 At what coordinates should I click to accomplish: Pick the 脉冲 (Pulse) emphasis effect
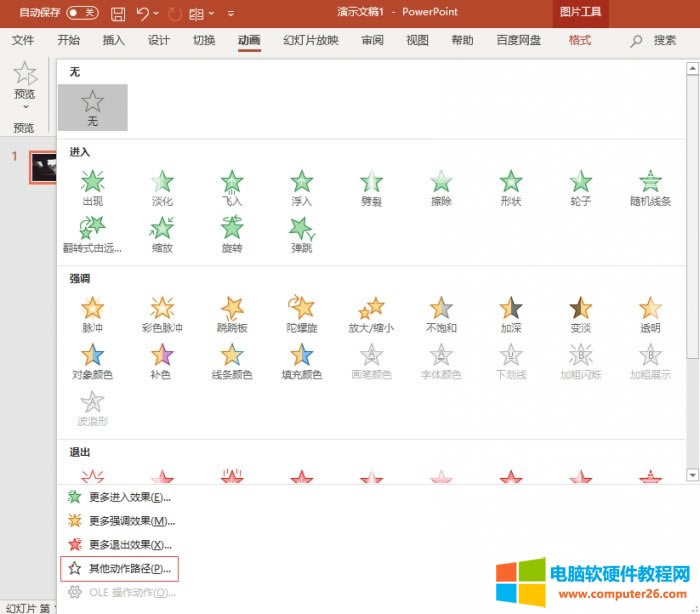click(x=93, y=313)
